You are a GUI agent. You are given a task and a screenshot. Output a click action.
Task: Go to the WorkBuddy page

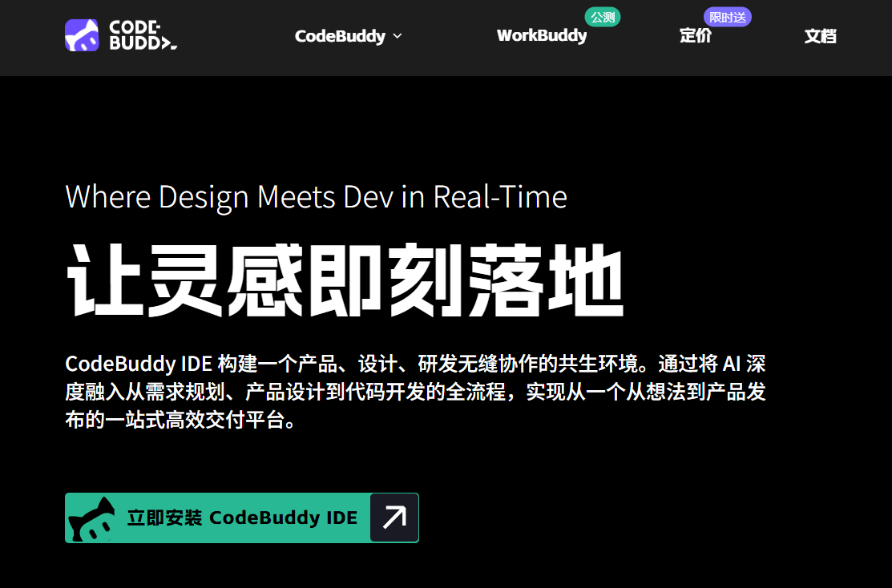point(542,35)
